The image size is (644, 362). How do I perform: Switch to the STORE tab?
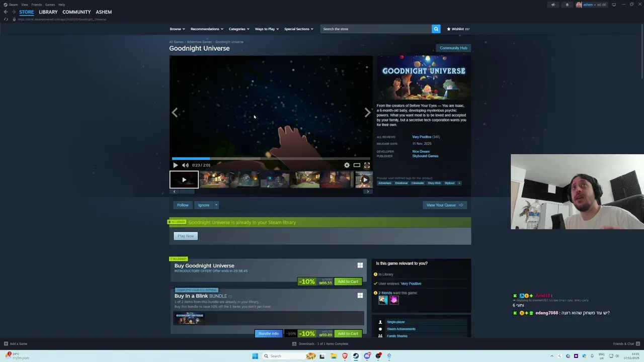pyautogui.click(x=27, y=12)
